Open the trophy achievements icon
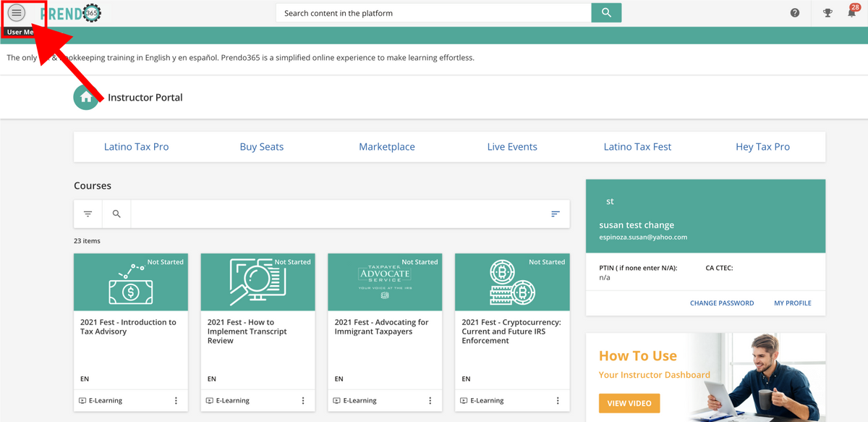 [827, 13]
